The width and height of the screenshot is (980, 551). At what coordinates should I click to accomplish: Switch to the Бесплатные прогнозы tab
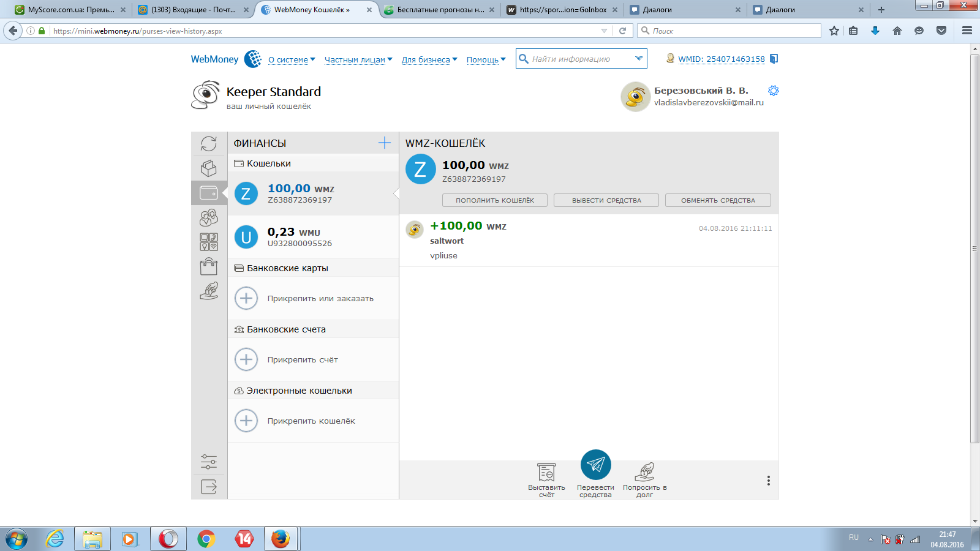point(440,10)
